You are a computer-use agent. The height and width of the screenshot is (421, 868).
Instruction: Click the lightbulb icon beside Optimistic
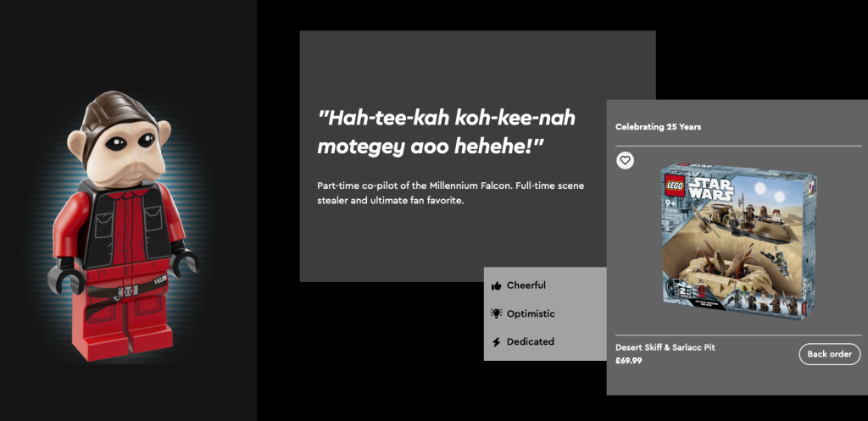496,313
